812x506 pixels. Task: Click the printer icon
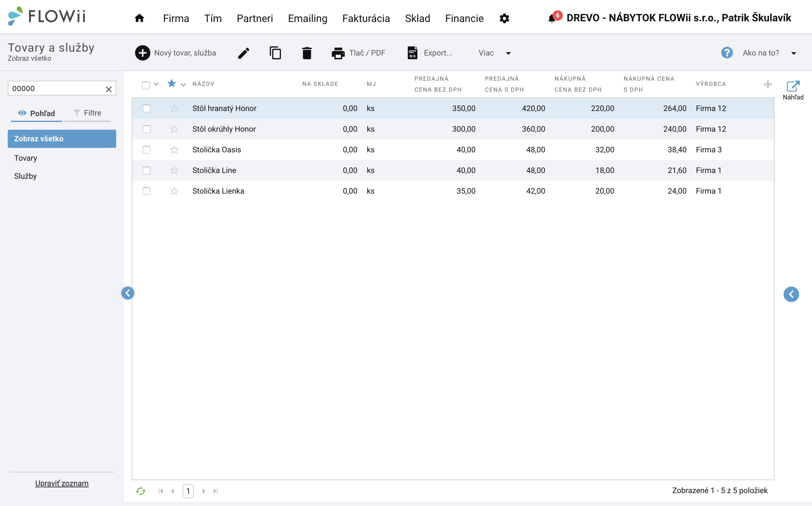point(338,53)
